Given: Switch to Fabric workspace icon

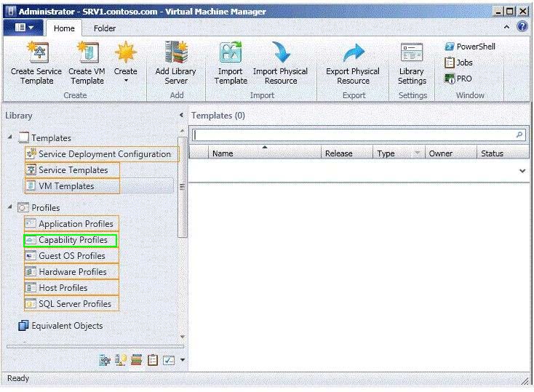Looking at the screenshot, I should [x=121, y=360].
